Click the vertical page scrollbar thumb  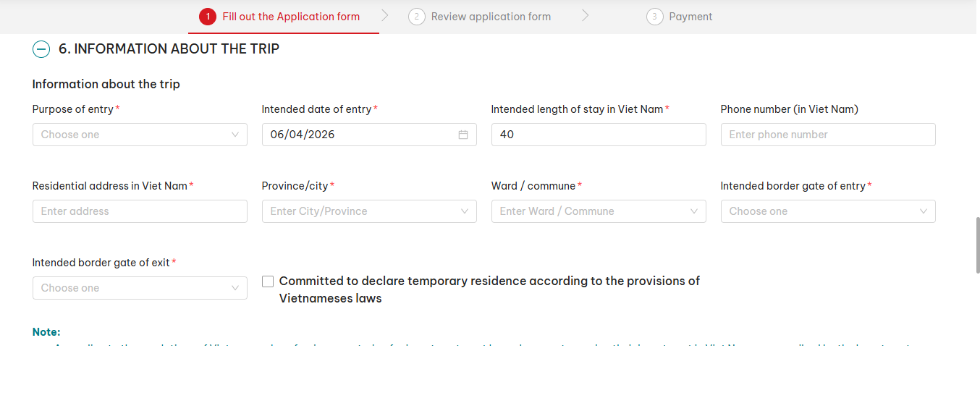point(977,244)
